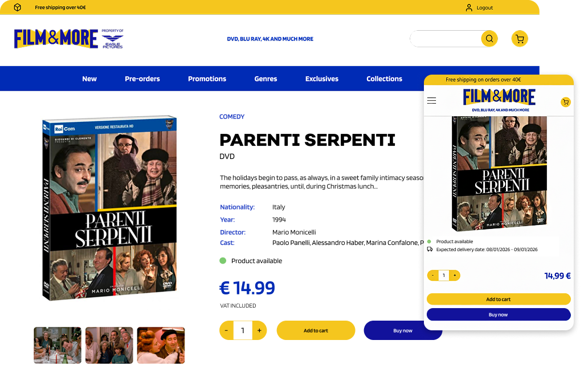Increase quantity with desktop plus button

(x=259, y=330)
